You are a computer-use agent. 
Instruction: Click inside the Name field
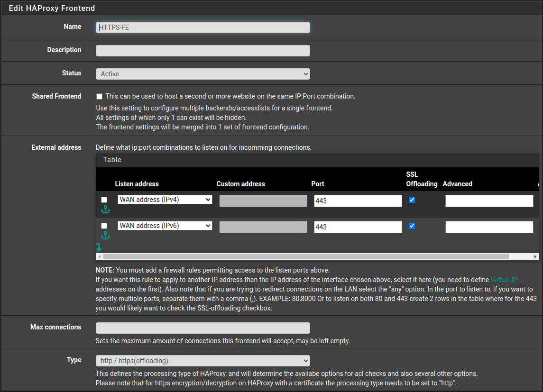pyautogui.click(x=202, y=27)
